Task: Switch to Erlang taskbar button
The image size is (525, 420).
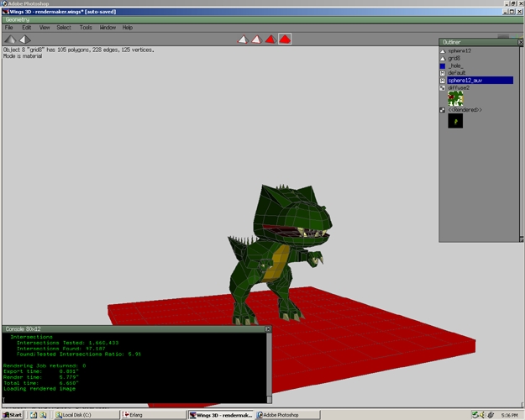Action: coord(154,415)
